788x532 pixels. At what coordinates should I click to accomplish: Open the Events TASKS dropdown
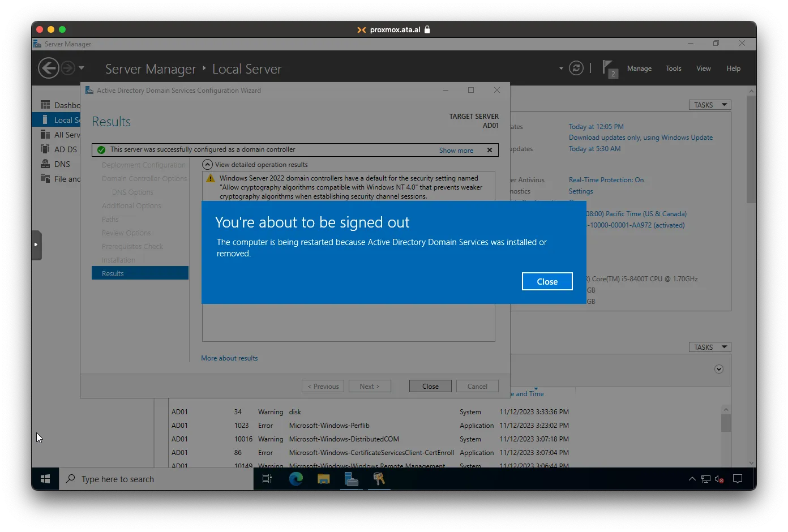[x=710, y=347]
